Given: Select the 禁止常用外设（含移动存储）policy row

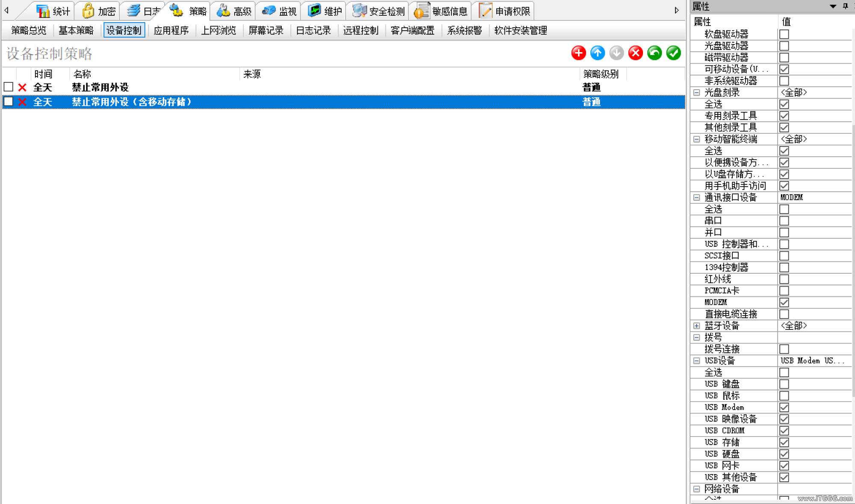Looking at the screenshot, I should pos(344,102).
